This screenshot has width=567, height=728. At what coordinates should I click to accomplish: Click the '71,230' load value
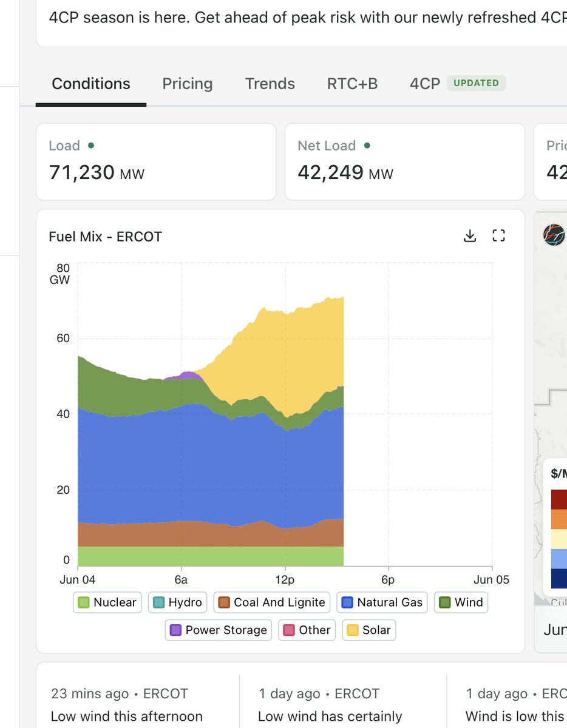click(x=82, y=173)
